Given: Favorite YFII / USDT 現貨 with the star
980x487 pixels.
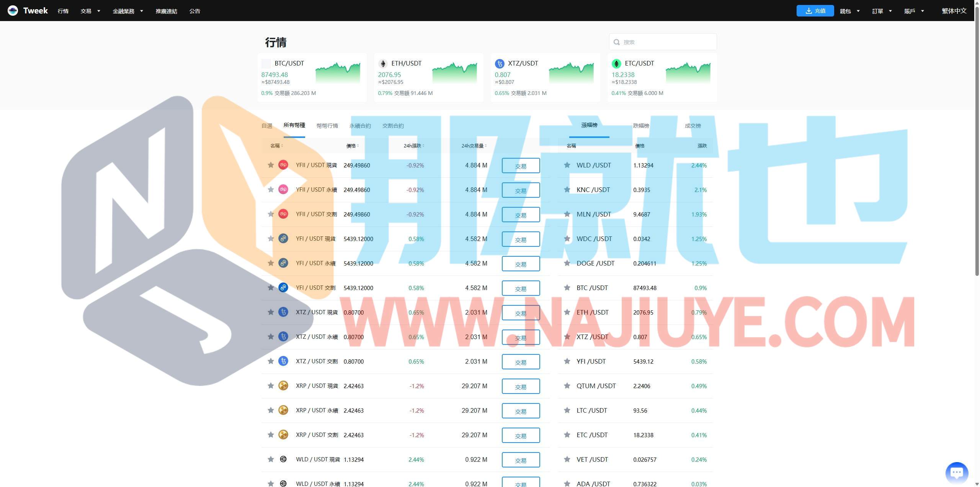Looking at the screenshot, I should point(271,165).
